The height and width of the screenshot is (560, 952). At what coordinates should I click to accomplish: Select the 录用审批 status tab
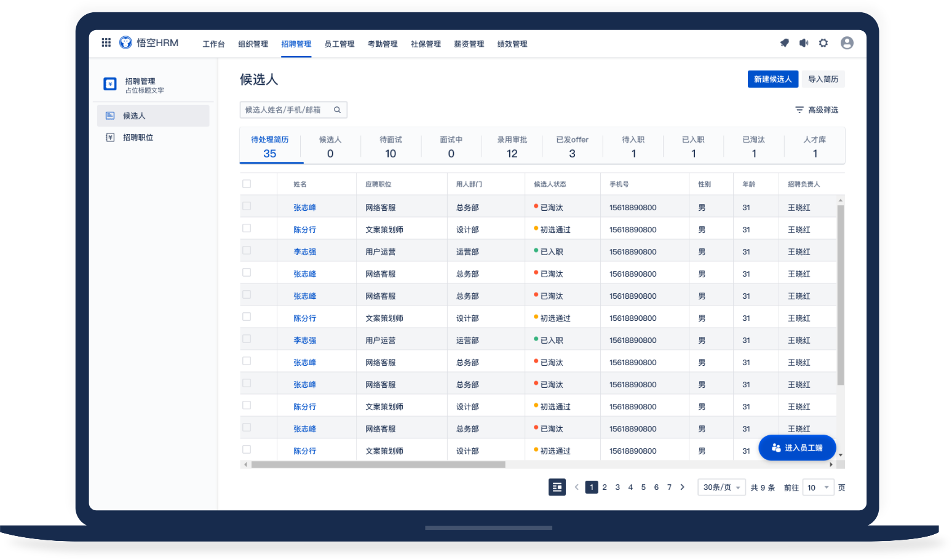click(x=512, y=146)
